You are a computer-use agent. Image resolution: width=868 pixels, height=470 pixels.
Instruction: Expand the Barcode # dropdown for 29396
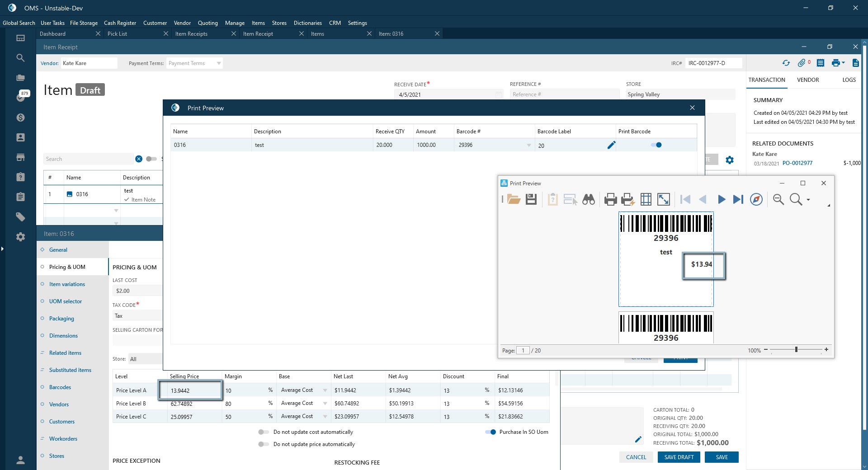[x=529, y=145]
